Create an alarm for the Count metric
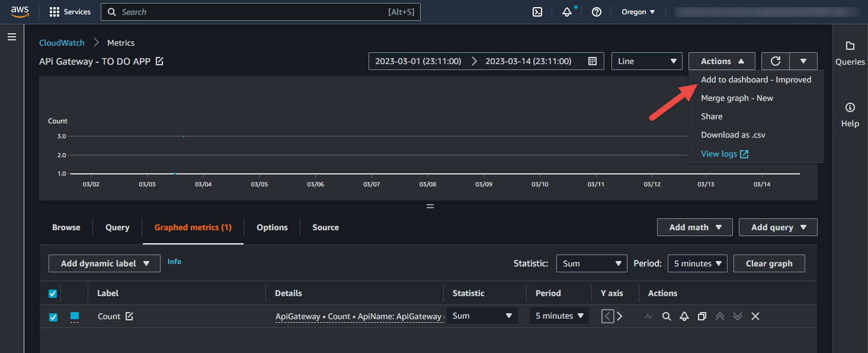This screenshot has height=353, width=868. click(x=684, y=316)
